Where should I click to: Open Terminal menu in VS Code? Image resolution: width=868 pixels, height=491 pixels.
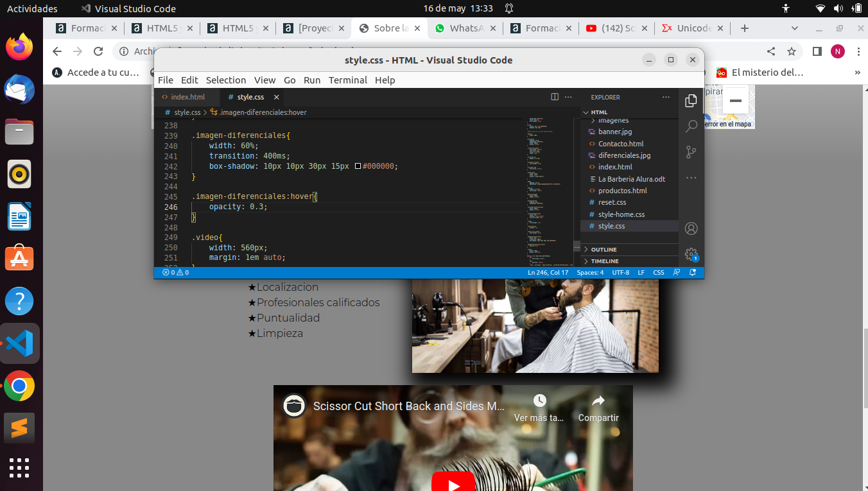[348, 80]
